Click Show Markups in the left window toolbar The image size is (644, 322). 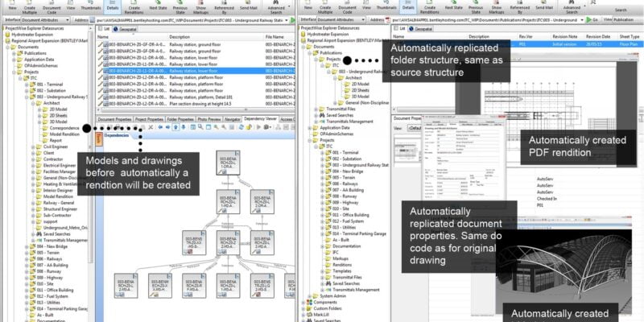200,7
